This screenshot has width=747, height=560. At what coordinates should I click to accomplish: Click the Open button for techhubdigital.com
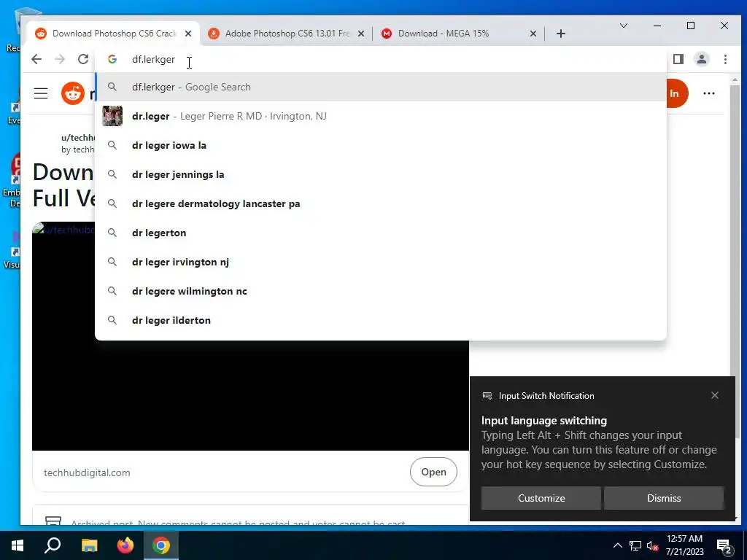coord(433,472)
